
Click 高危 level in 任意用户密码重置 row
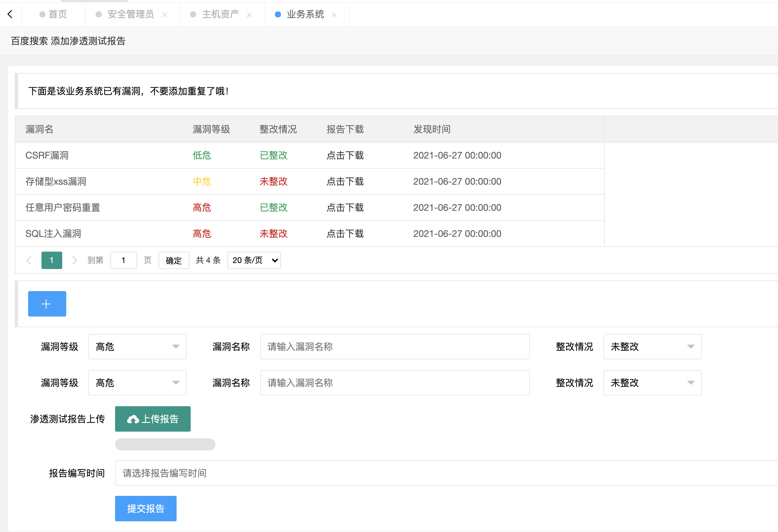click(202, 207)
